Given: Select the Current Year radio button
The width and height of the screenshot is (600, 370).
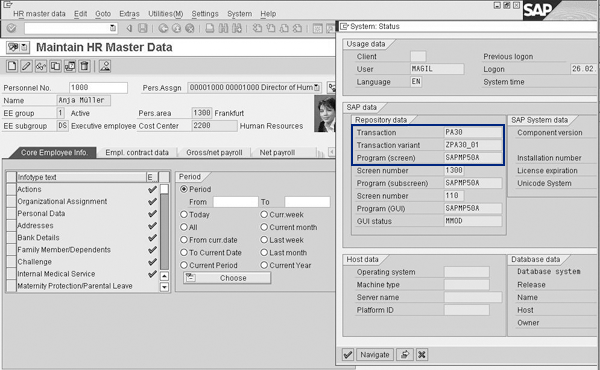Looking at the screenshot, I should pos(264,265).
